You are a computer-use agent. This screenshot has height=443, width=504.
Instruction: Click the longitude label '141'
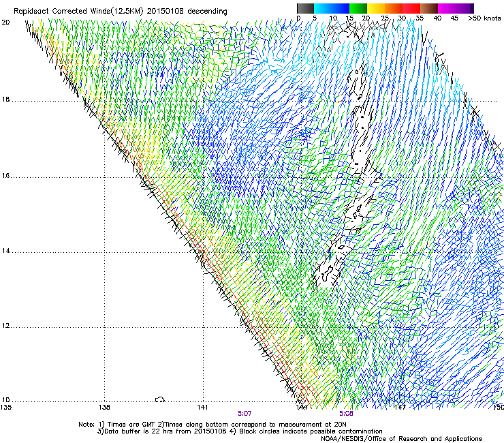tap(202, 408)
